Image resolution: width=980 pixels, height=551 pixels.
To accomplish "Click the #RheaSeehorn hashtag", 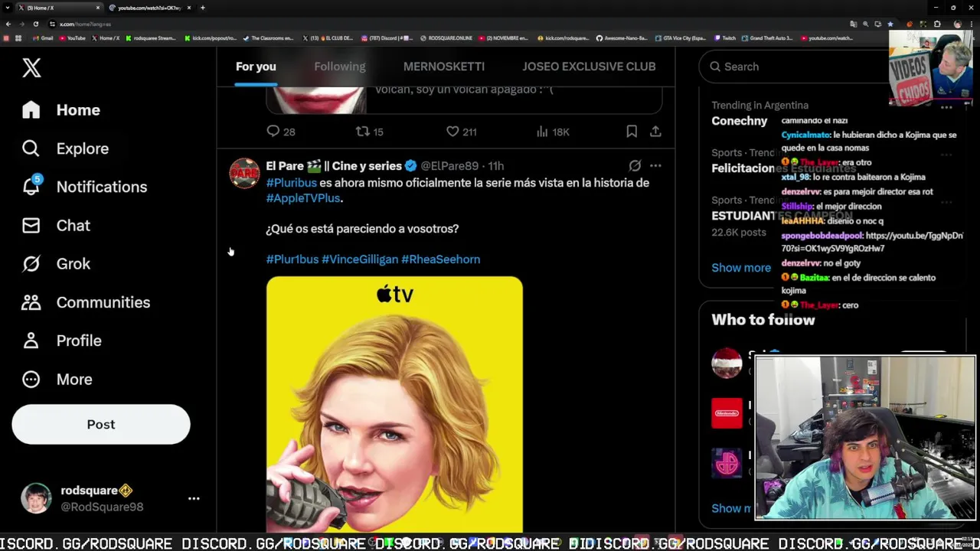I will click(441, 259).
